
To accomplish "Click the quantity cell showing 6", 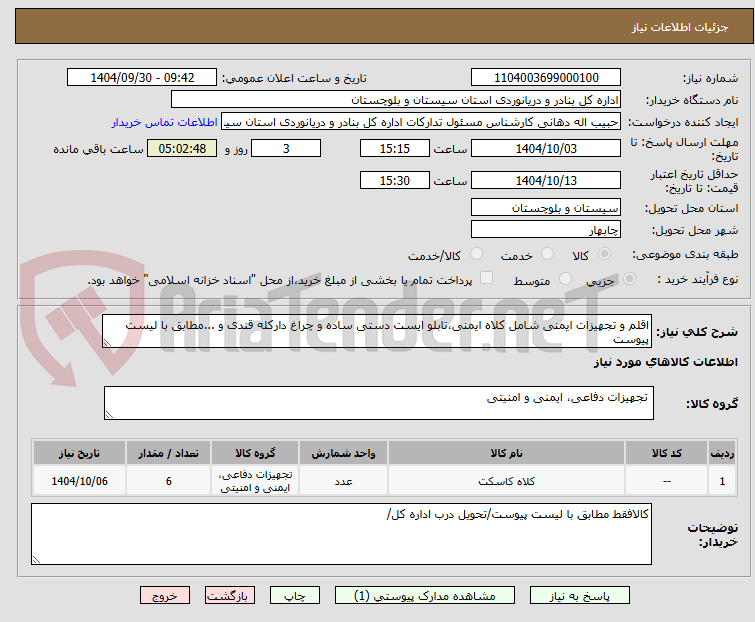I will pyautogui.click(x=169, y=481).
